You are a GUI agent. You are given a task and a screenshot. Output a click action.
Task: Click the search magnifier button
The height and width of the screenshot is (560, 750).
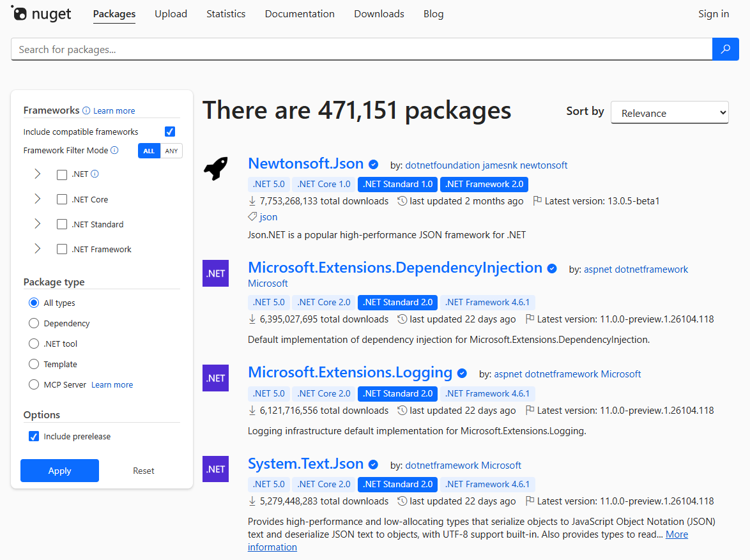(x=725, y=49)
